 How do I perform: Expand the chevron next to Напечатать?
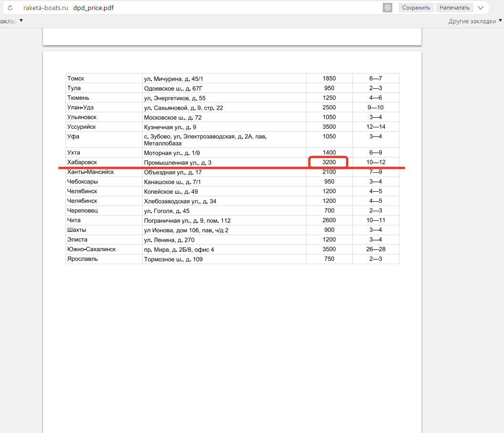click(x=481, y=8)
